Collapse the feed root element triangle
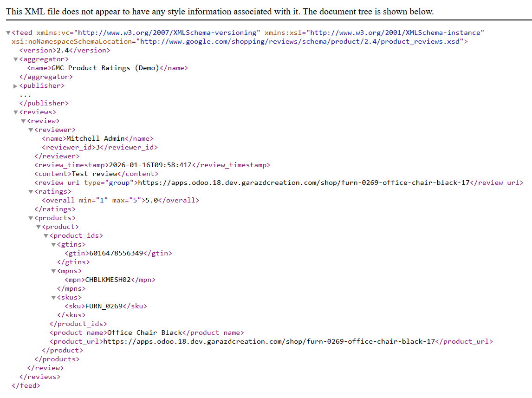532x398 pixels. [x=8, y=33]
